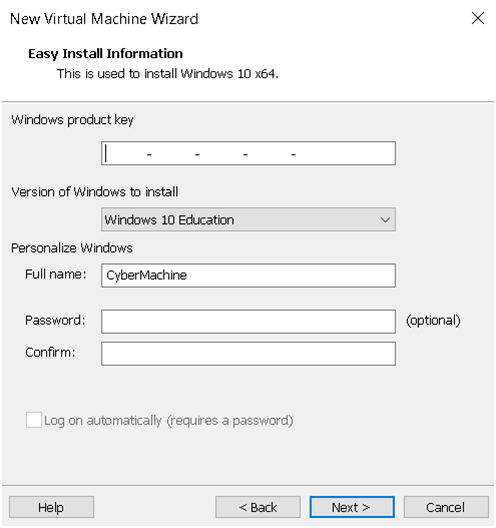Viewport: 496px width, 528px height.
Task: Toggle Log on automatically checkbox
Action: [x=34, y=420]
